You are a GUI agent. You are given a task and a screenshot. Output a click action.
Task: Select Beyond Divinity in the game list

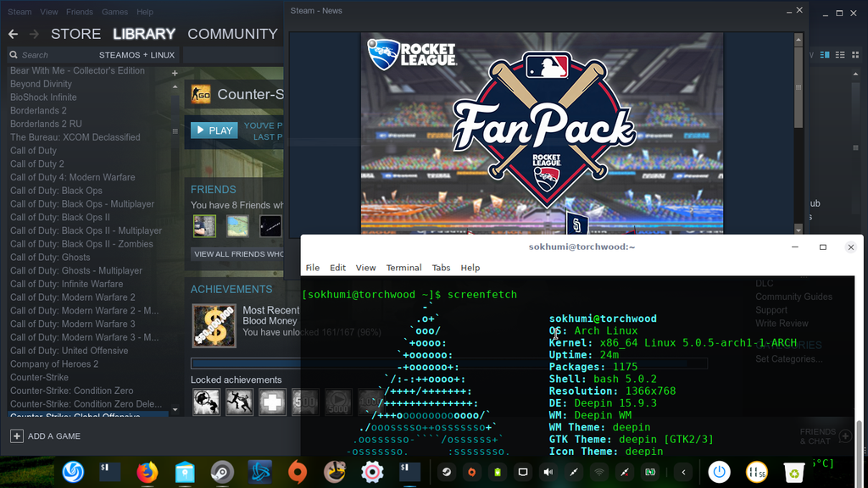pyautogui.click(x=41, y=84)
